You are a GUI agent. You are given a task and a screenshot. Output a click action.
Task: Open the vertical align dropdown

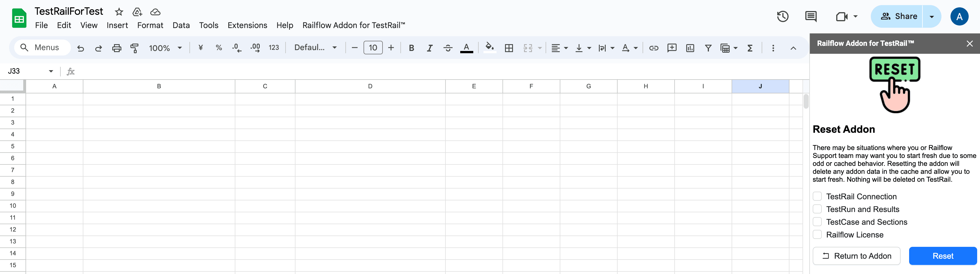(x=583, y=48)
